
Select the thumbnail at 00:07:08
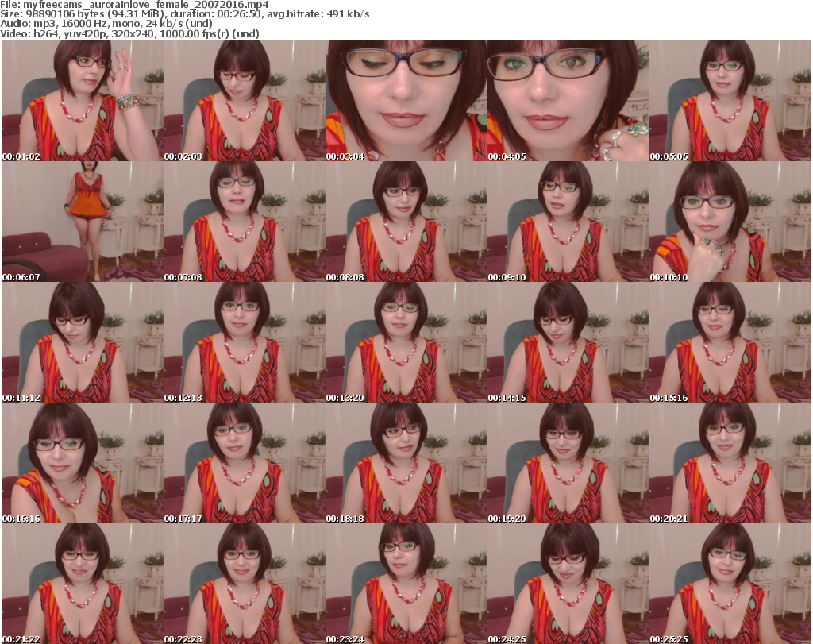click(x=245, y=222)
